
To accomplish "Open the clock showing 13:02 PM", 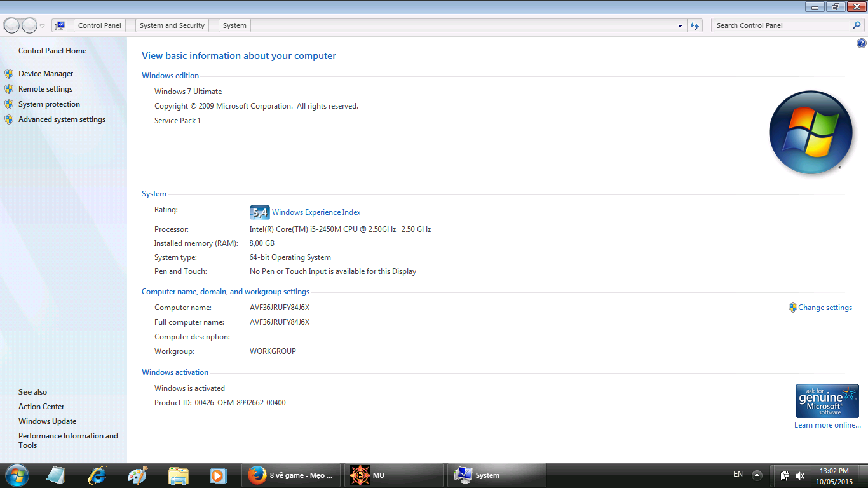I will pyautogui.click(x=834, y=476).
